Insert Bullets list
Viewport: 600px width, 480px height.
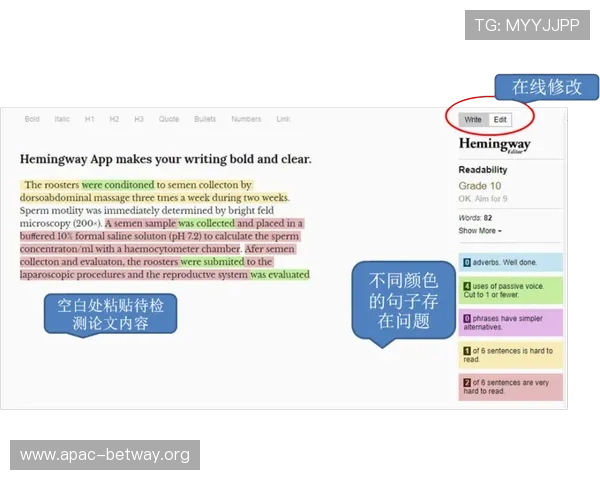click(205, 119)
